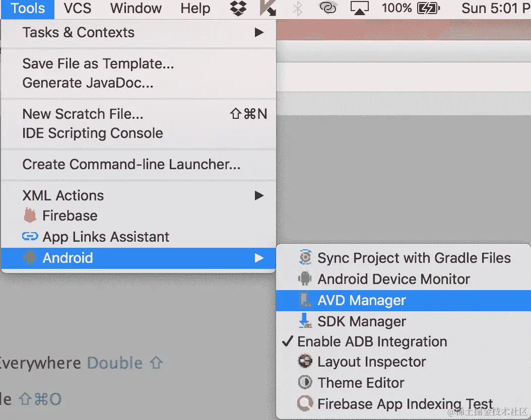Click the Firebase App Indexing Test icon
The width and height of the screenshot is (531, 420).
[305, 403]
